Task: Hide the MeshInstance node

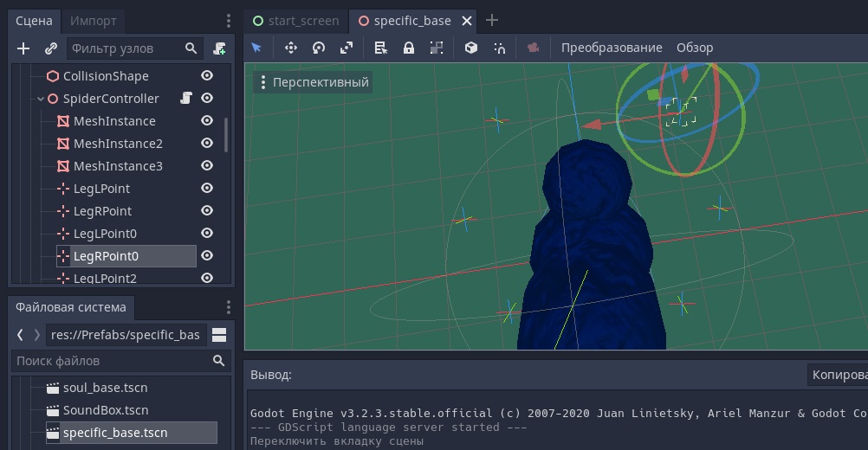Action: pyautogui.click(x=207, y=120)
